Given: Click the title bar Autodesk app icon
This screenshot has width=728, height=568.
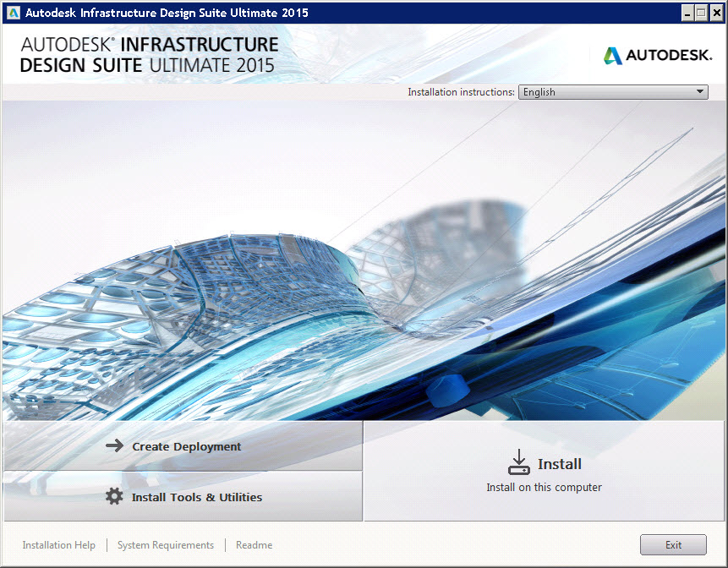Looking at the screenshot, I should coord(14,13).
